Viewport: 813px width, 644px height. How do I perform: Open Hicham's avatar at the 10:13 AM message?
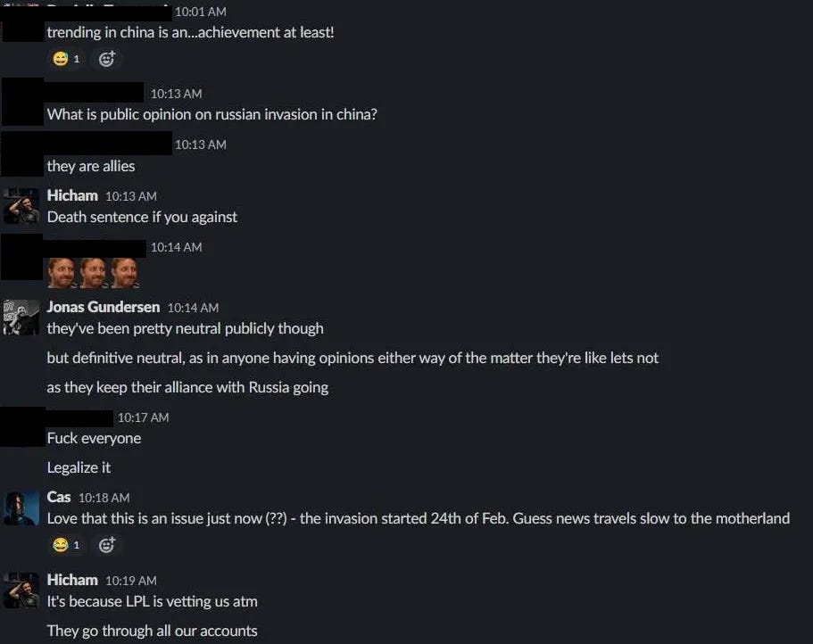point(21,206)
